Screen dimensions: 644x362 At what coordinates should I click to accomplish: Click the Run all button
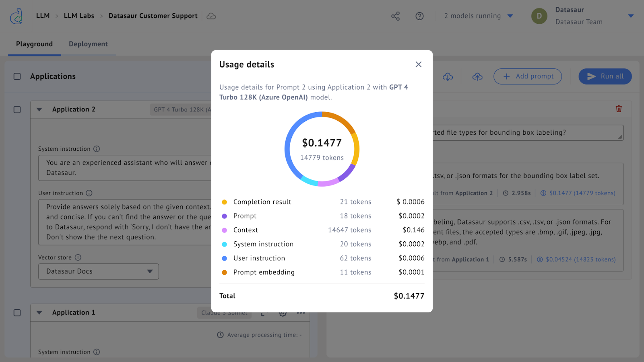pyautogui.click(x=605, y=76)
